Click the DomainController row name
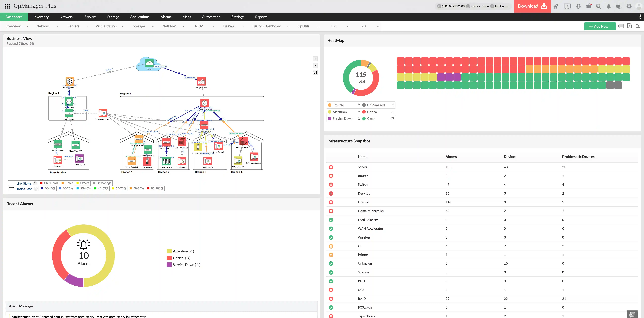 tap(371, 211)
